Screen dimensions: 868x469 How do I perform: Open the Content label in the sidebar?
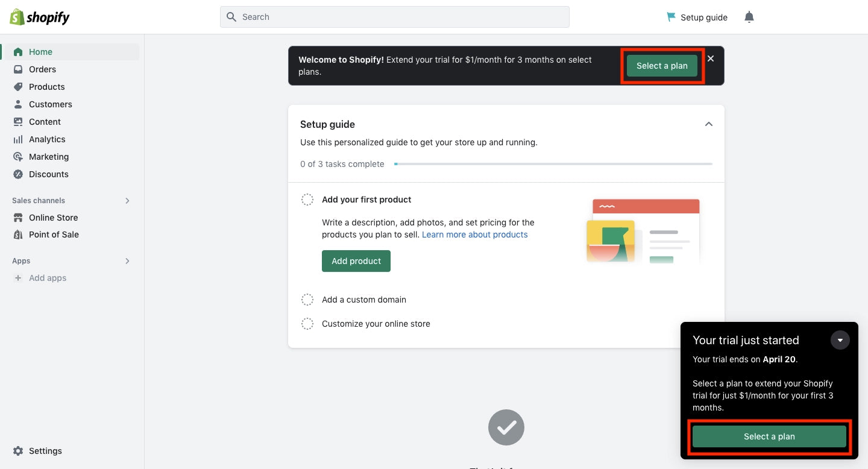(45, 122)
